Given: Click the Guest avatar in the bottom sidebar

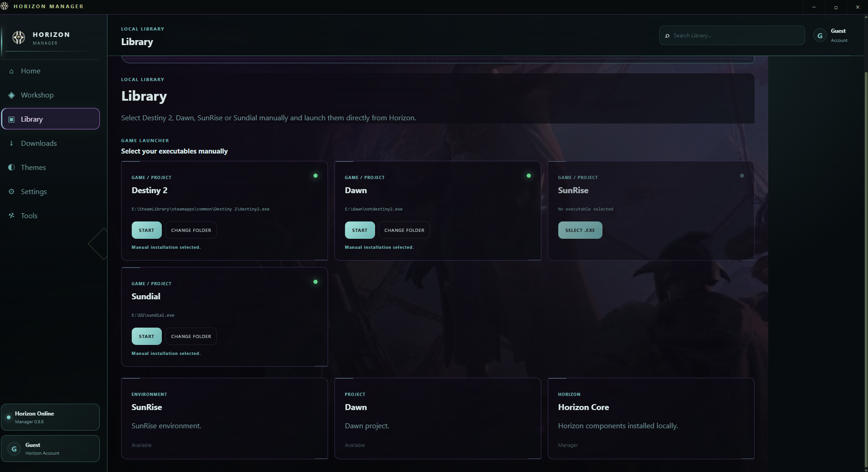Looking at the screenshot, I should pos(14,449).
